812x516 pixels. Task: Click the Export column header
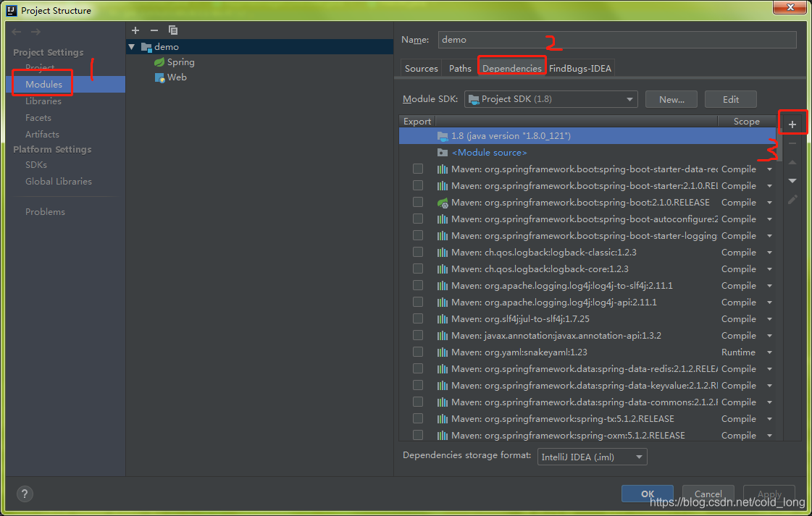coord(417,122)
